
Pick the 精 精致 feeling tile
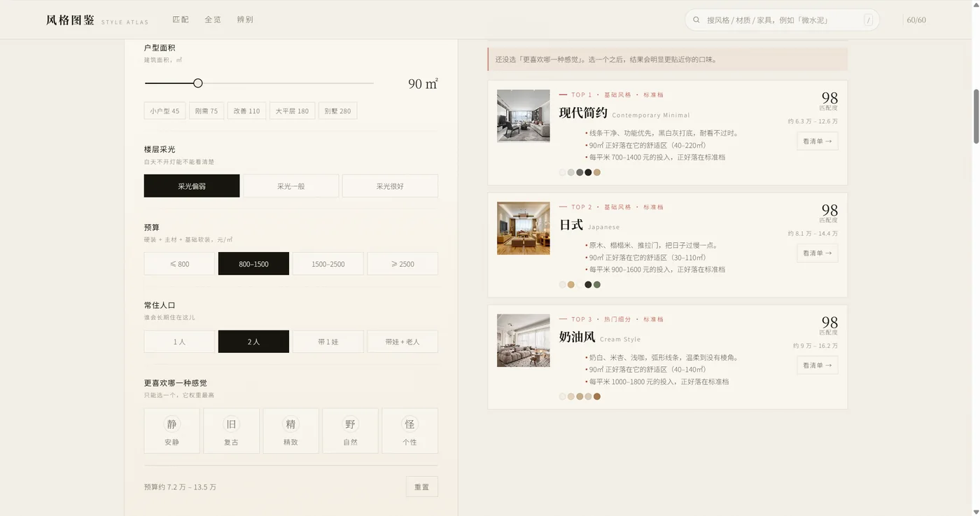290,431
